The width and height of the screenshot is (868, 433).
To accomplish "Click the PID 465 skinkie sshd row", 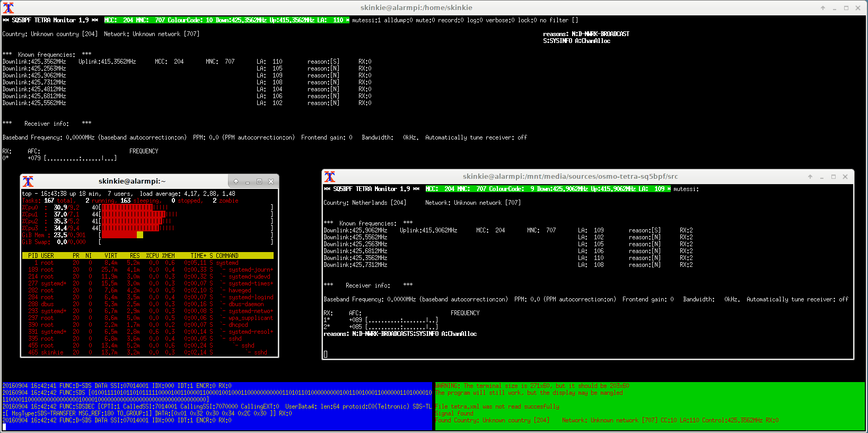I will [x=147, y=352].
